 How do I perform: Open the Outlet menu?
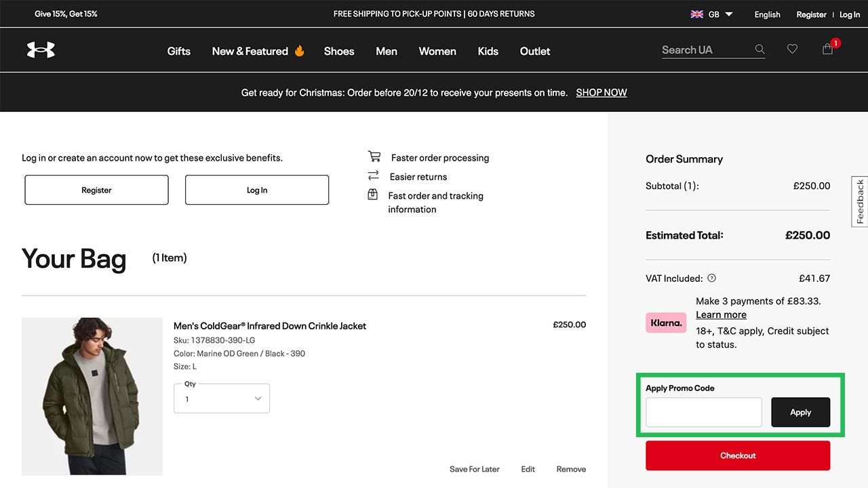535,51
